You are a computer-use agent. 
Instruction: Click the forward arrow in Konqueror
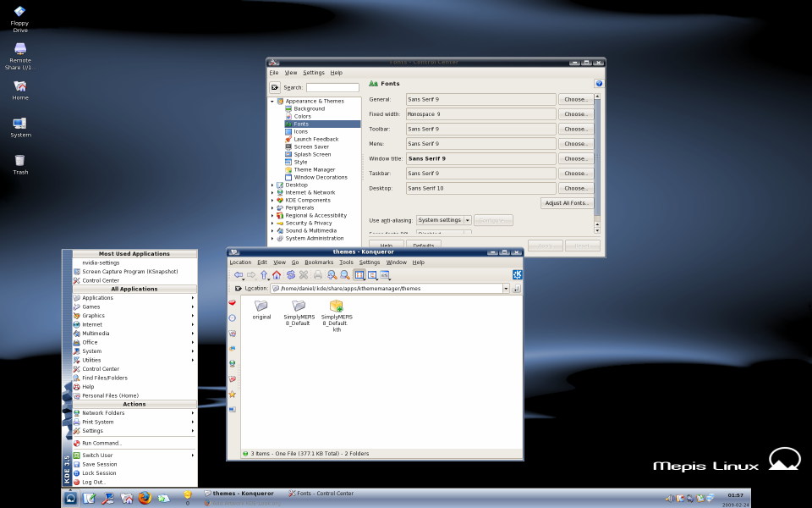point(251,274)
